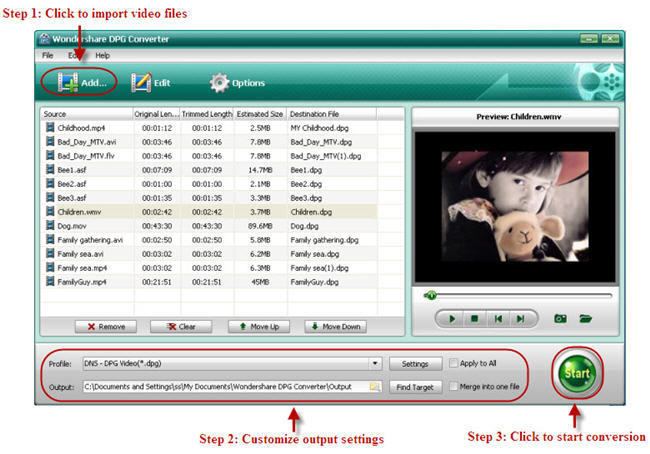
Task: Take a snapshot with the camera icon
Action: click(x=560, y=318)
